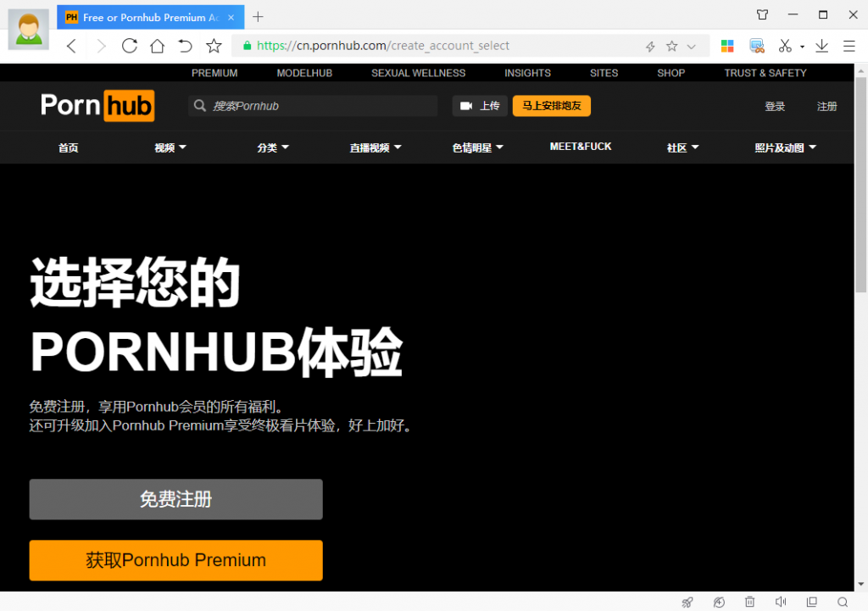This screenshot has width=868, height=611.
Task: Click the undo close tab icon
Action: click(x=186, y=46)
